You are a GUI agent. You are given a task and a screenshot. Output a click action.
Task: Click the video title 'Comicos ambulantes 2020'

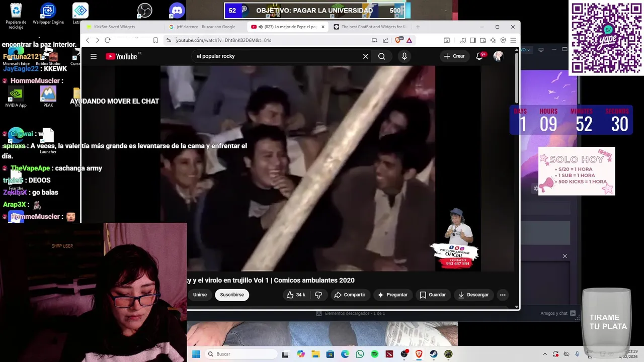coord(314,280)
